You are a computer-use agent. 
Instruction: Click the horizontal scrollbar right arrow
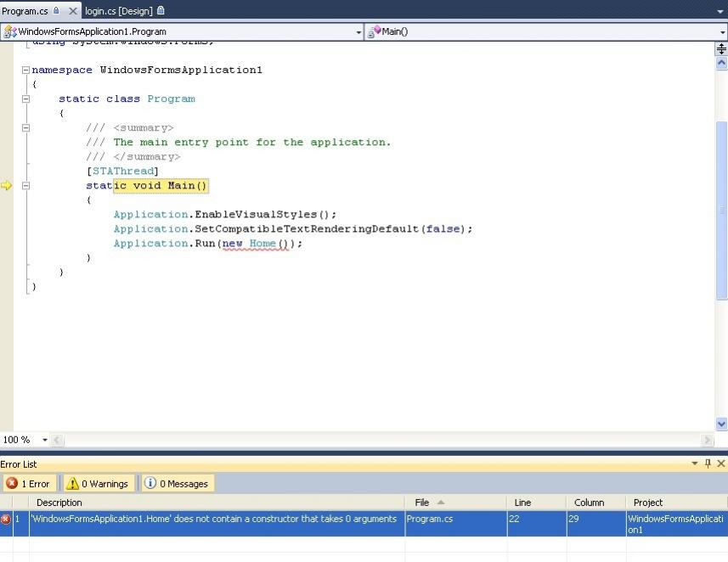[707, 440]
